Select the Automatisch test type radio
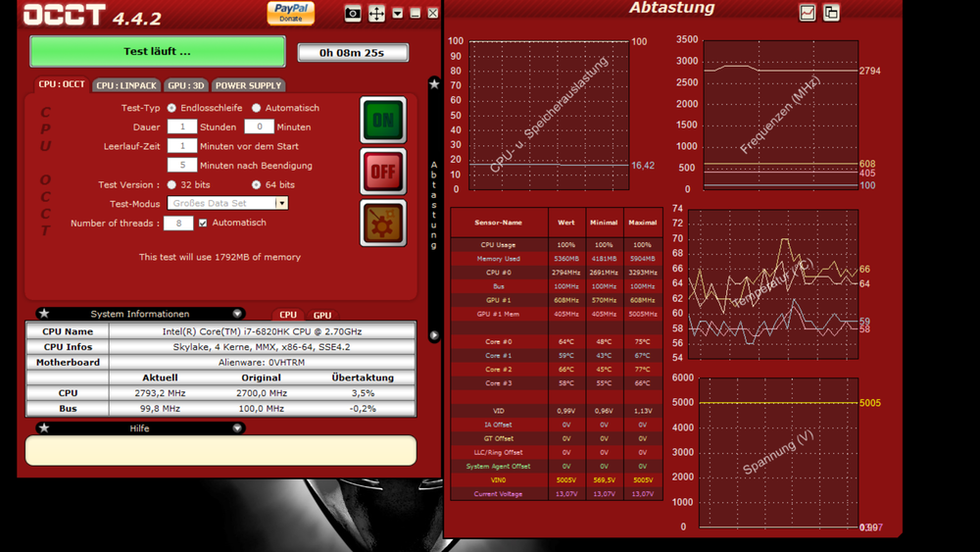The image size is (980, 552). (x=257, y=108)
